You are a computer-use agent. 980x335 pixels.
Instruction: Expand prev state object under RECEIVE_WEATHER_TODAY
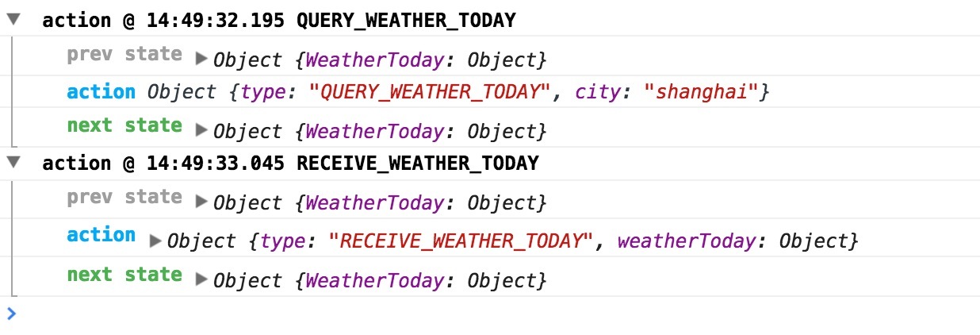[201, 201]
